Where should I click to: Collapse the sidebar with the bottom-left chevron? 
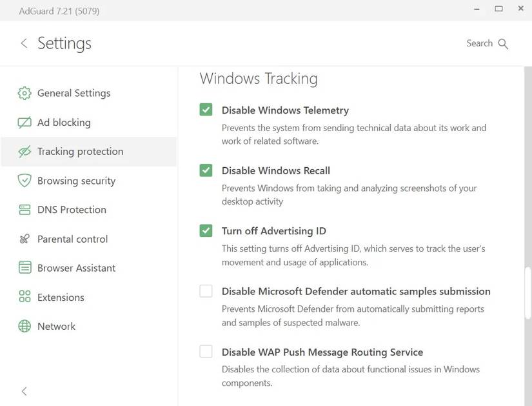24,391
